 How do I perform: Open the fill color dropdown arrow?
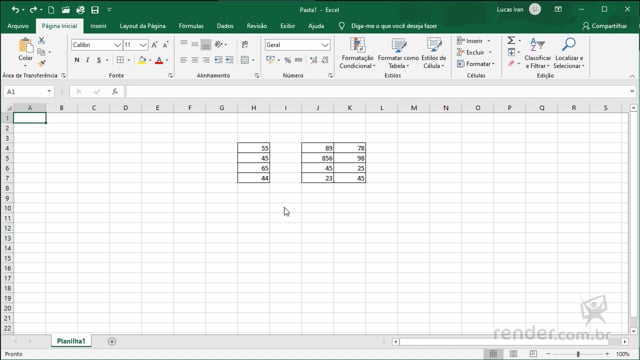tap(150, 60)
